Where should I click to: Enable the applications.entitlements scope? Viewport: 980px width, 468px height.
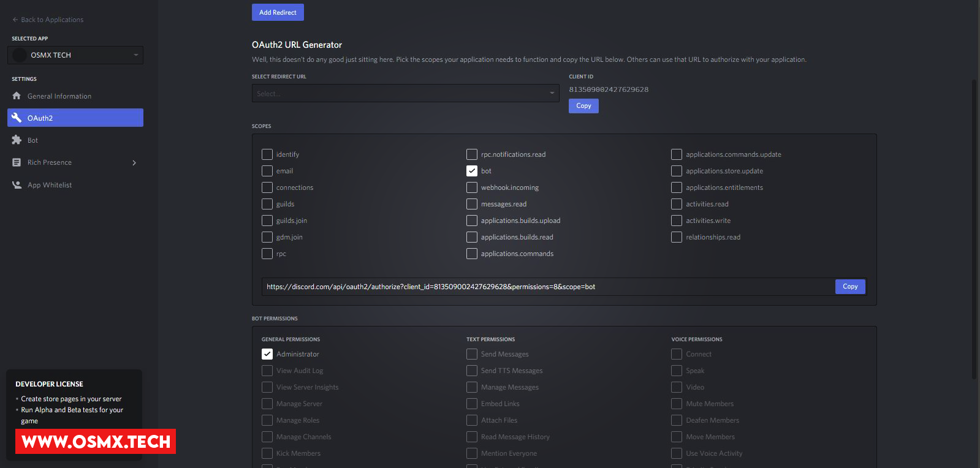pos(677,187)
